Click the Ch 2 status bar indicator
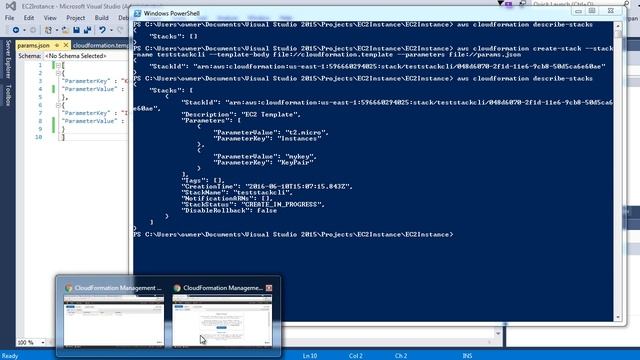 tap(401, 356)
